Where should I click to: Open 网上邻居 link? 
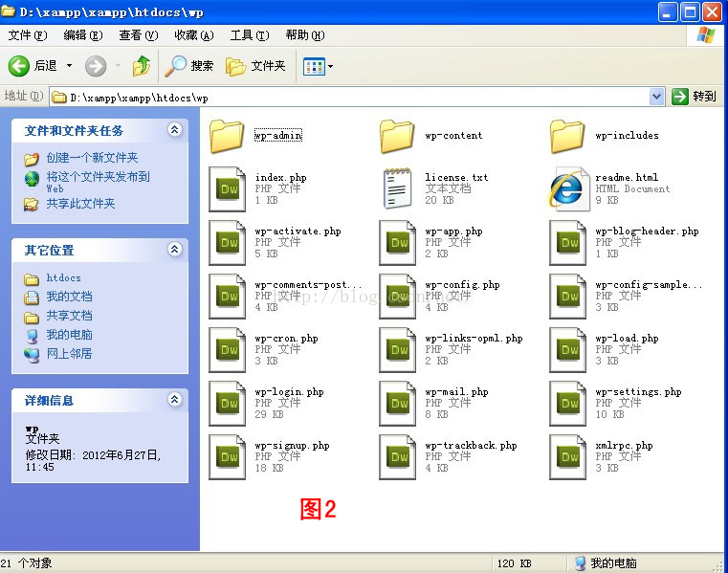(x=69, y=354)
